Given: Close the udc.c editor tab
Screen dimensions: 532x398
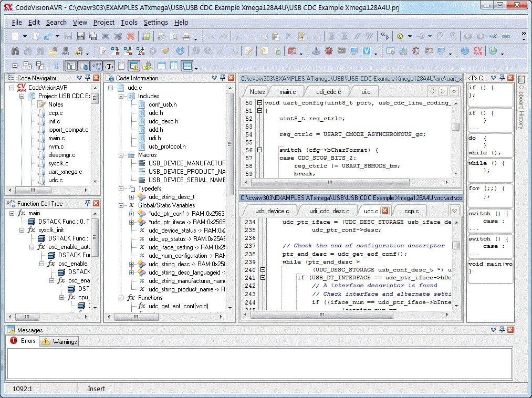Looking at the screenshot, I should [x=385, y=211].
